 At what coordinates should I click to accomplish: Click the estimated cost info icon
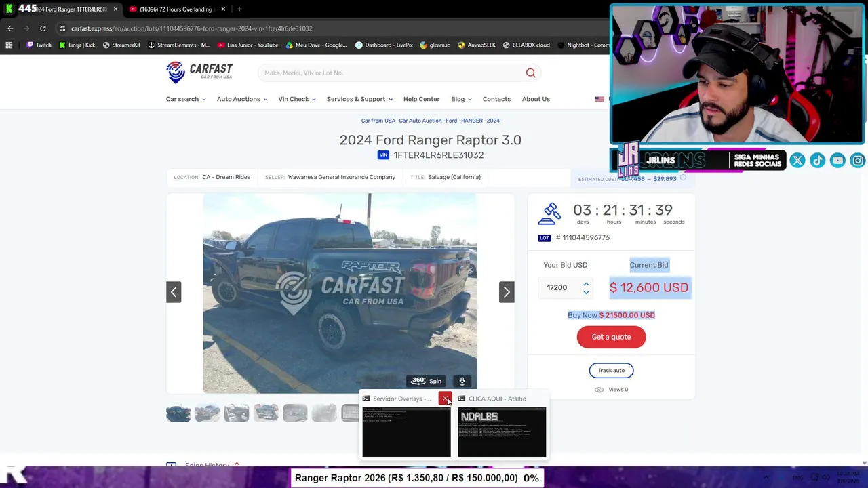[683, 178]
